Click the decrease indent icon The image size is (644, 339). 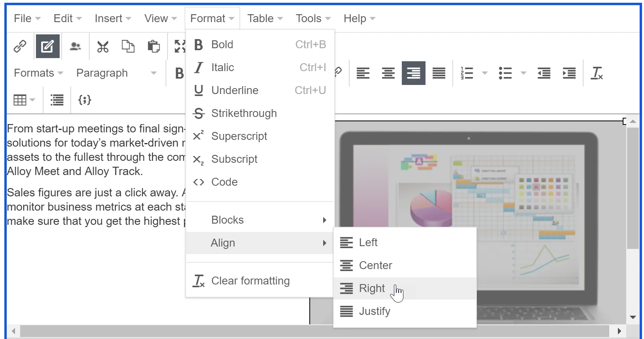click(544, 73)
